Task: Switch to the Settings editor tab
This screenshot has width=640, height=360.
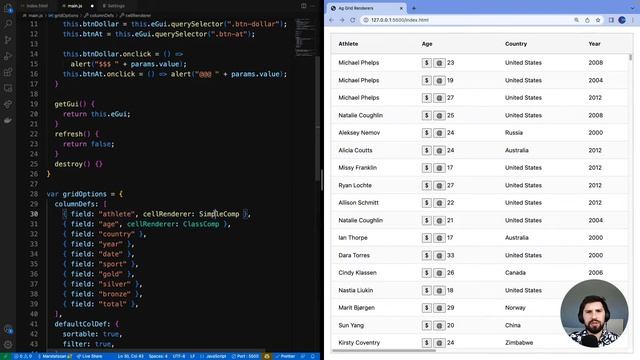Action: click(x=114, y=6)
